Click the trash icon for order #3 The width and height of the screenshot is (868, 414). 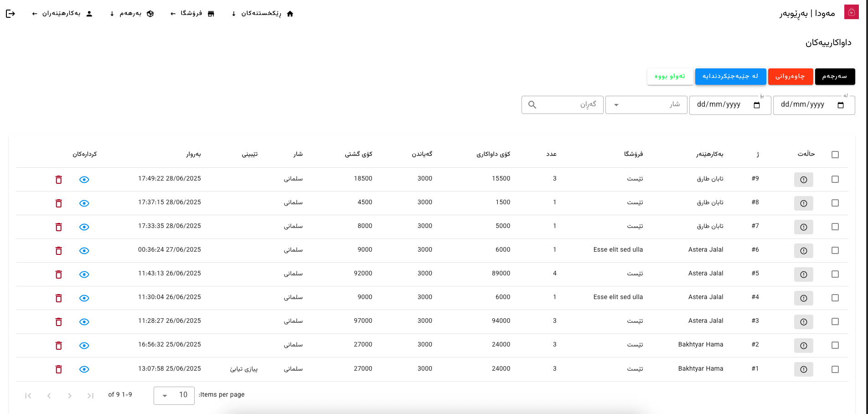coord(58,321)
